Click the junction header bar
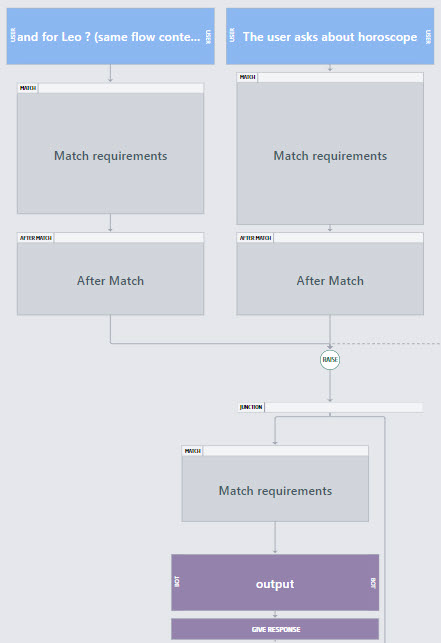The height and width of the screenshot is (643, 441). [x=330, y=407]
